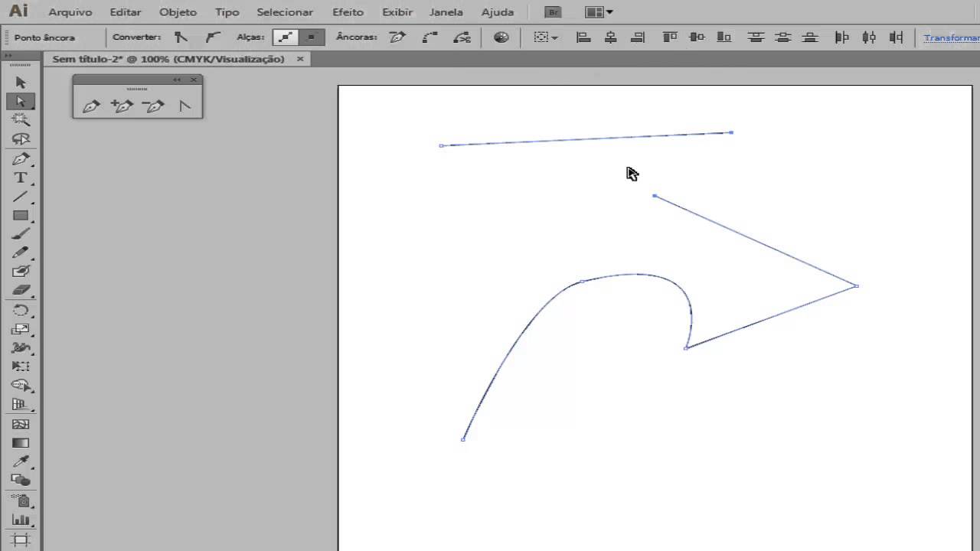Pick the Convert Anchor Point tool in floating panel
The image size is (980, 551).
pyautogui.click(x=185, y=106)
